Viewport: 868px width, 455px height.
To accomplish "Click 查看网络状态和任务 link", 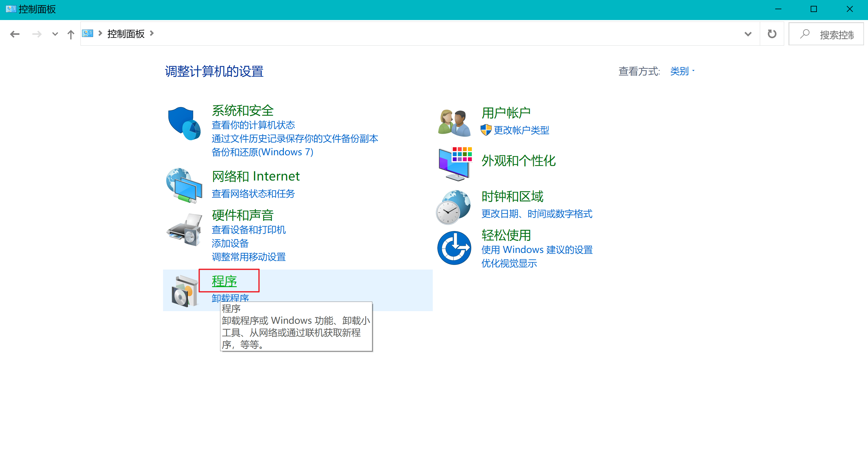I will [x=253, y=194].
